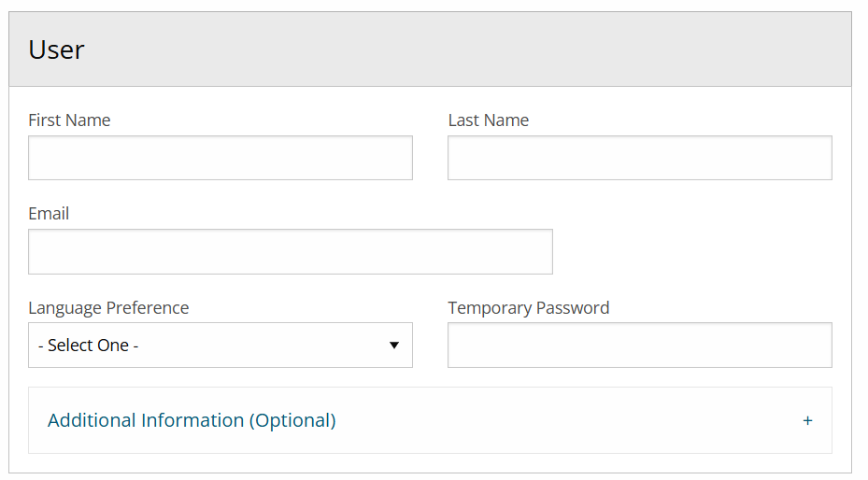
Task: Open the '- Select One -' language combo box
Action: pos(220,346)
